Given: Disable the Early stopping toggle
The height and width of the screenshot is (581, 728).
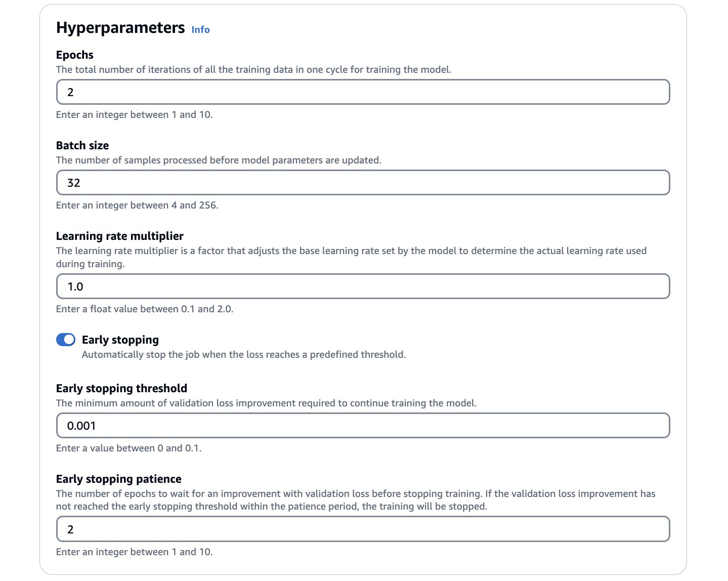Looking at the screenshot, I should point(66,340).
